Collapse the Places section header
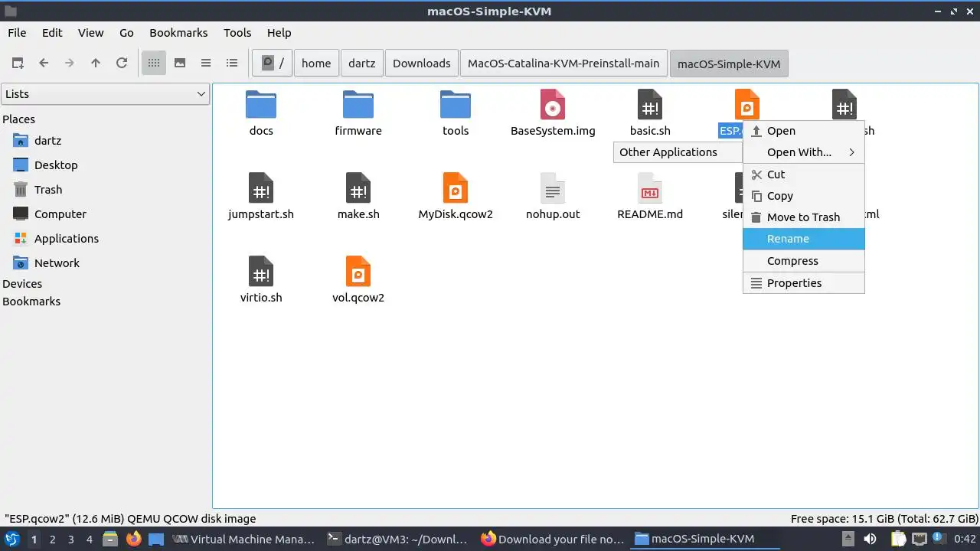This screenshot has height=551, width=980. click(x=19, y=119)
